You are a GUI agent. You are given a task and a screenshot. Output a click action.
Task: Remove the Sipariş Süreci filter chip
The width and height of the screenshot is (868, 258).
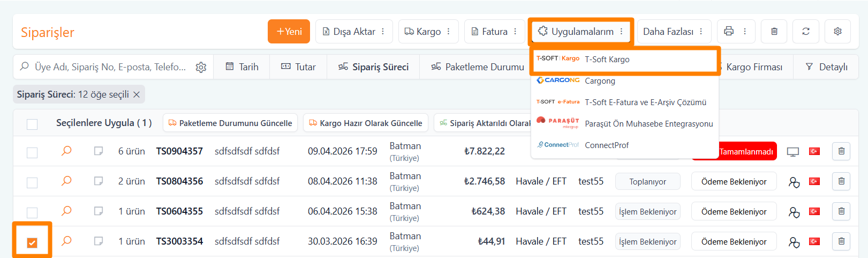[137, 95]
